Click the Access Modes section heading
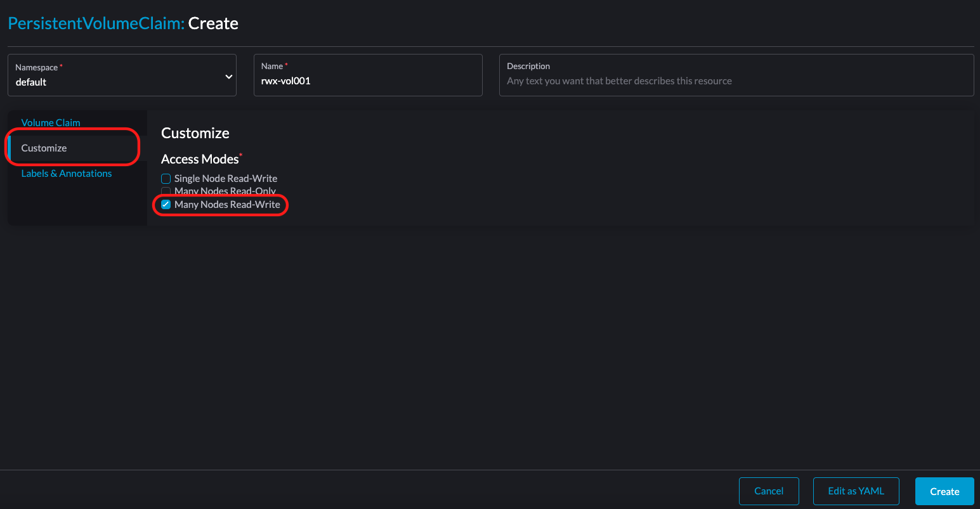Viewport: 980px width, 509px height. (x=200, y=159)
